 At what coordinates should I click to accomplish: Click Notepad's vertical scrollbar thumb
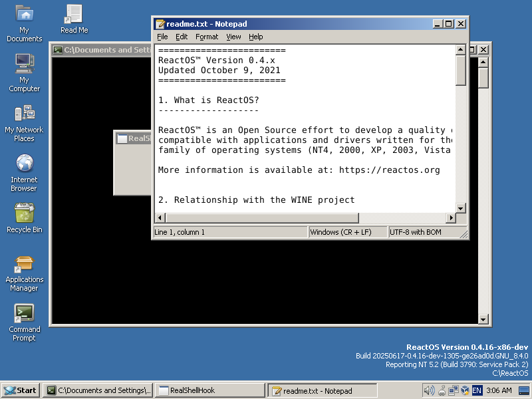pos(460,70)
